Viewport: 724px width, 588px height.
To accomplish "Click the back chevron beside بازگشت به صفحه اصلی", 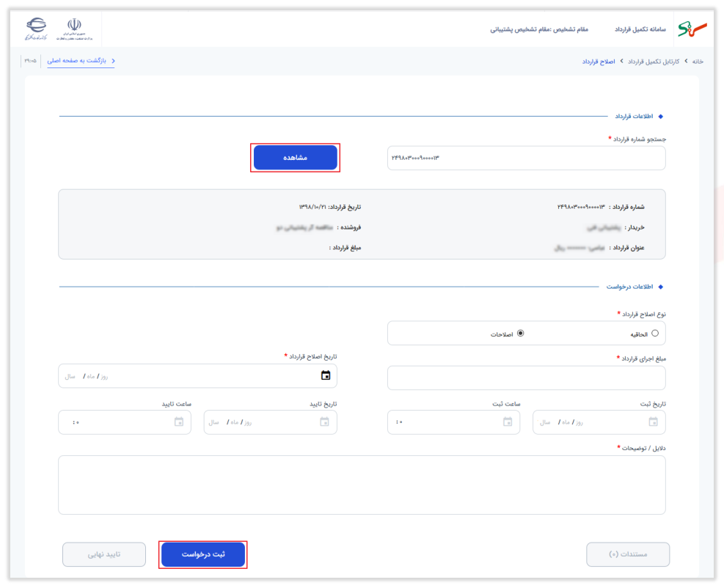I will click(113, 61).
